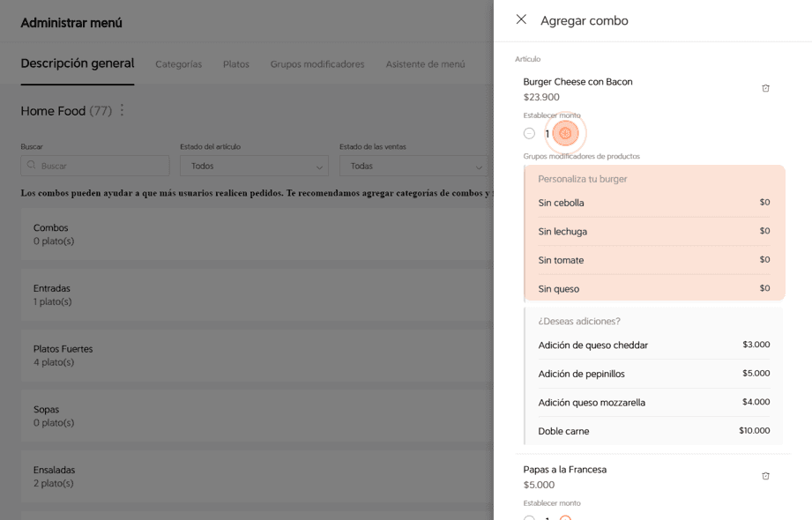The width and height of the screenshot is (812, 520).
Task: Open the Ensaladas category row
Action: 257,477
